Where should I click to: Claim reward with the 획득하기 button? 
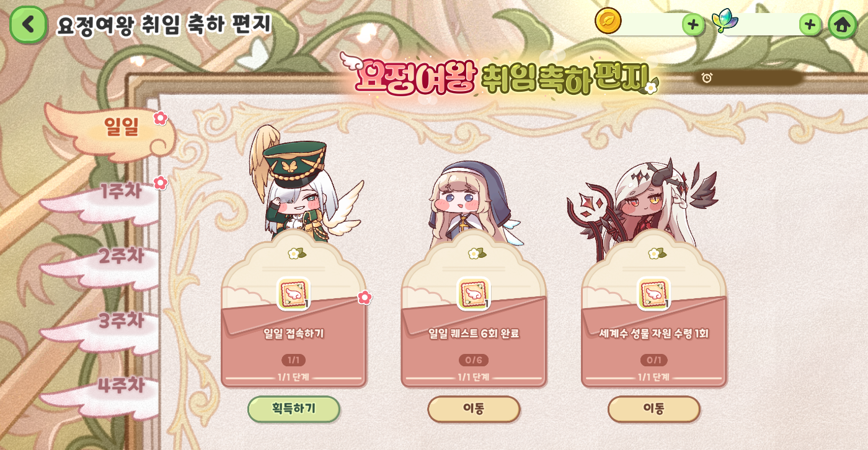[294, 409]
